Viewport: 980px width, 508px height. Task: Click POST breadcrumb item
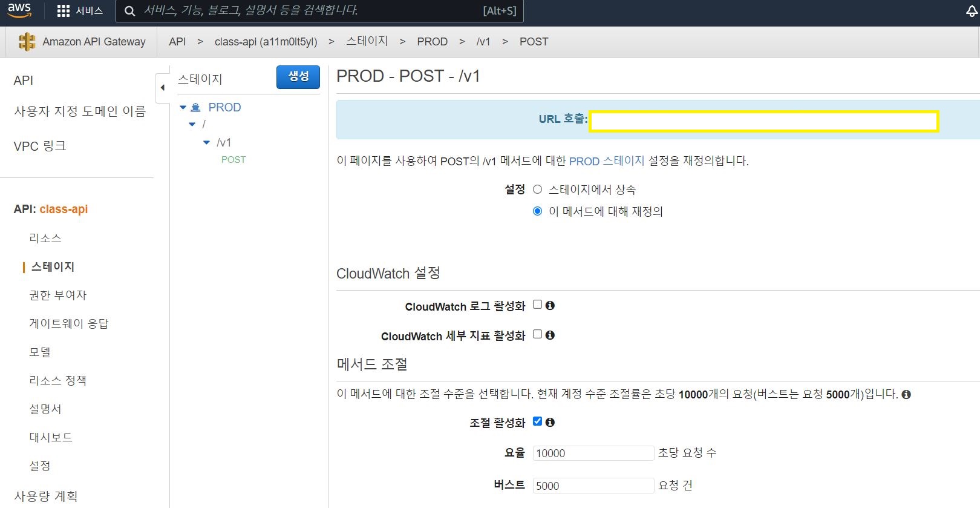click(534, 42)
